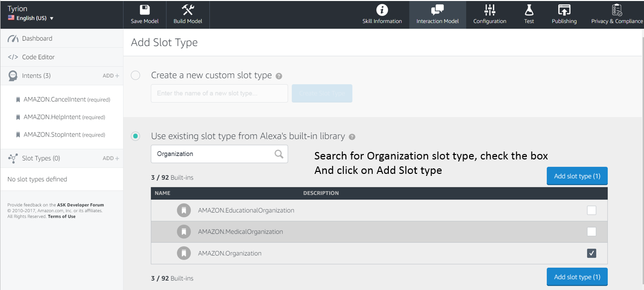Click the Intents head icon
Image resolution: width=644 pixels, height=290 pixels.
[x=13, y=76]
